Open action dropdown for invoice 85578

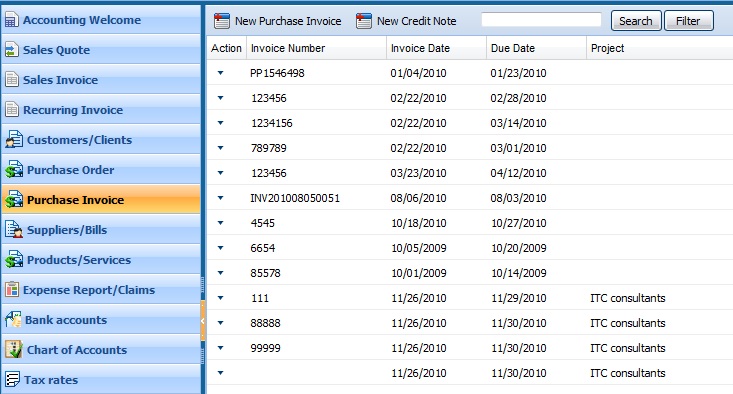pyautogui.click(x=221, y=273)
